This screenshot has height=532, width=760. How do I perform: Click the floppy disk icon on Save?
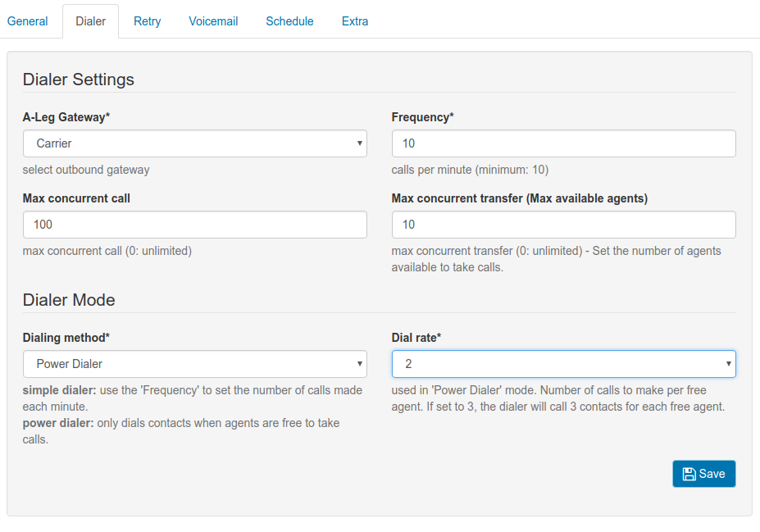tap(689, 474)
